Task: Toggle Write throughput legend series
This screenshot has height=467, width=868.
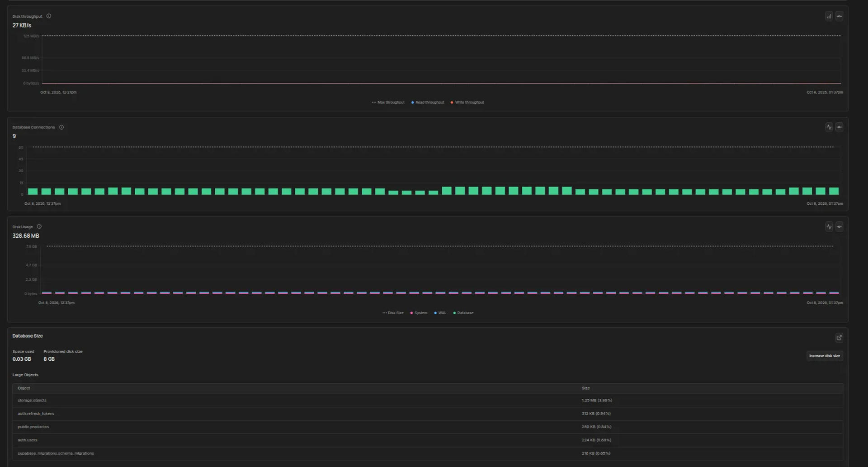Action: click(x=467, y=102)
